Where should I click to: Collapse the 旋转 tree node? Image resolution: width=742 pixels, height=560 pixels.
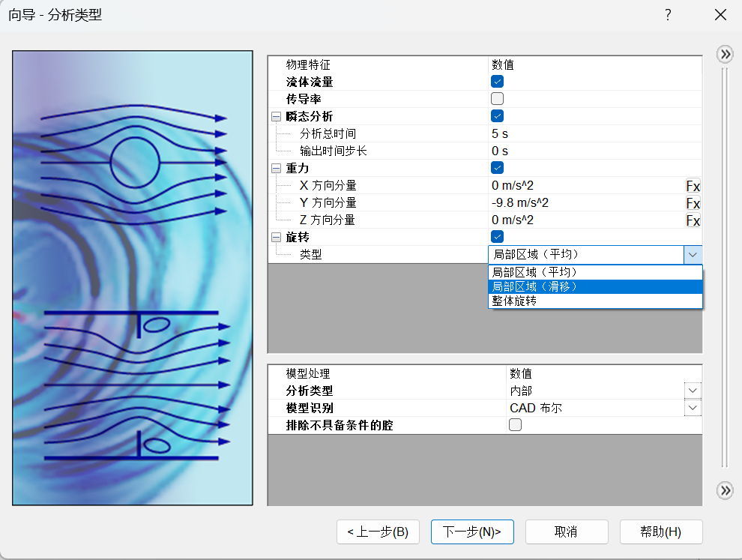[x=276, y=237]
